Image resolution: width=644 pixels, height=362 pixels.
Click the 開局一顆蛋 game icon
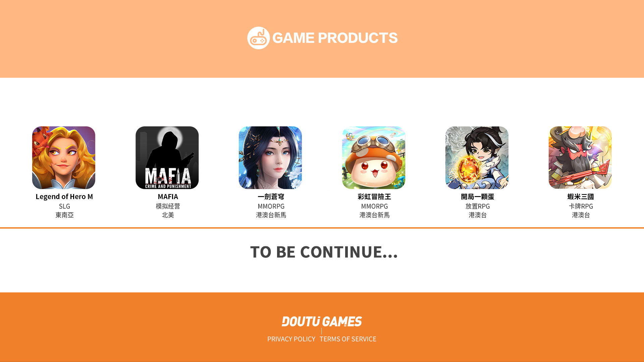[477, 158]
